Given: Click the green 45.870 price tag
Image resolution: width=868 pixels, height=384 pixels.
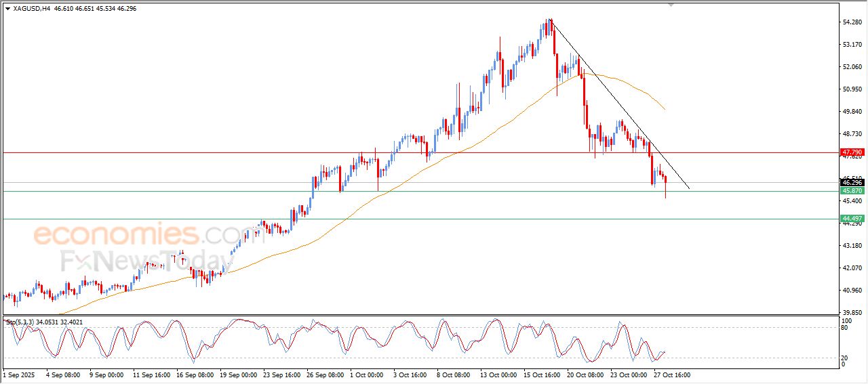Looking at the screenshot, I should click(851, 191).
